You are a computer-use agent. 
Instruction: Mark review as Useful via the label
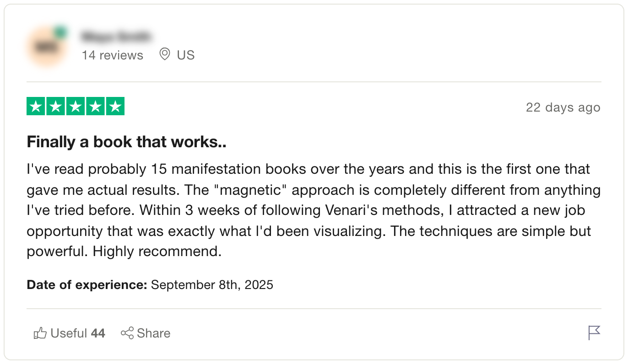[x=69, y=333]
